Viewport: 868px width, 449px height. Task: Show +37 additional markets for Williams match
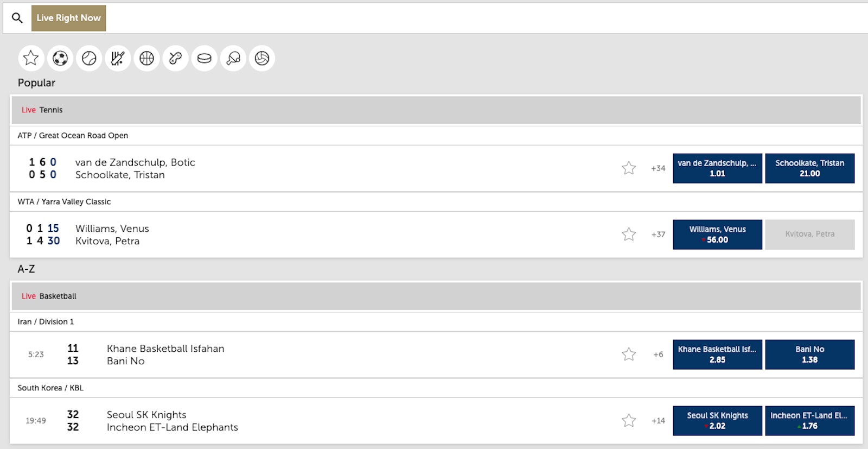658,235
